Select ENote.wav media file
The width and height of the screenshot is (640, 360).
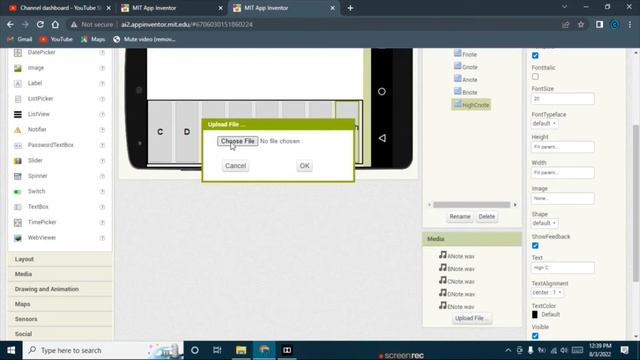(x=457, y=306)
